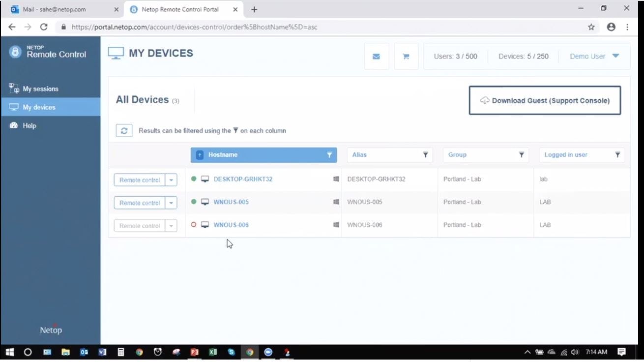Open the envelope messages icon in header
This screenshot has height=362, width=644.
coord(377,57)
